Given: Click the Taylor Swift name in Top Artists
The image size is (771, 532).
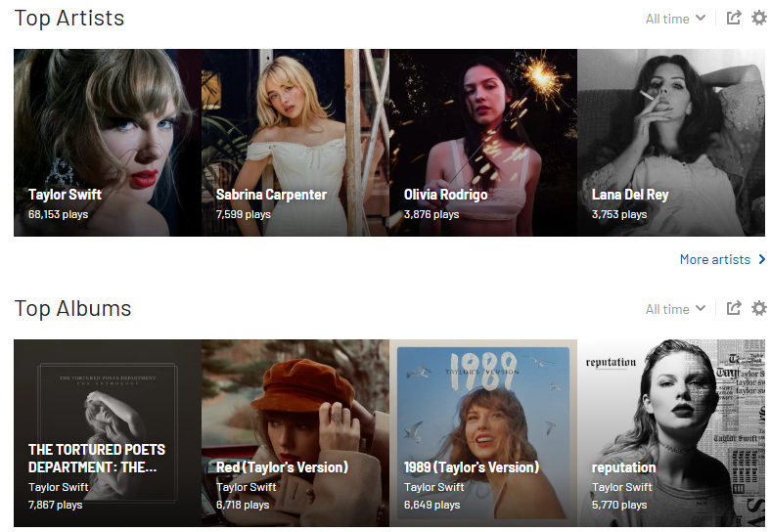Looking at the screenshot, I should click(x=65, y=195).
